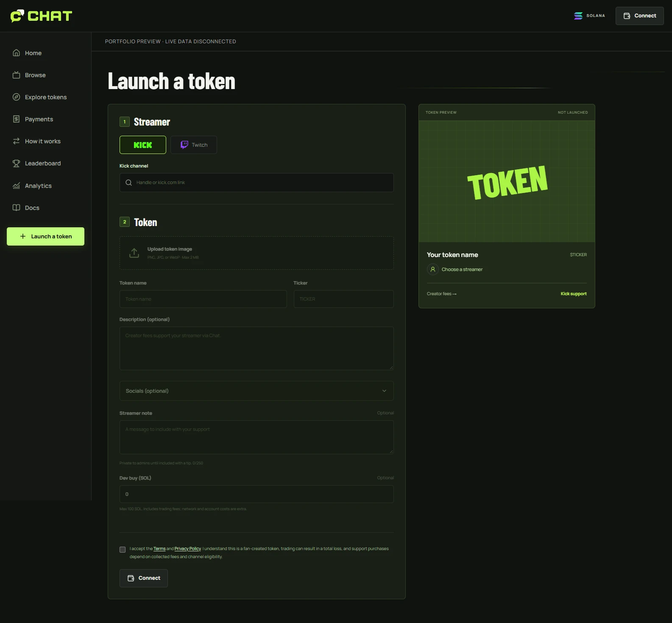This screenshot has height=623, width=672.
Task: Click the Socials chevron arrow
Action: coord(385,391)
